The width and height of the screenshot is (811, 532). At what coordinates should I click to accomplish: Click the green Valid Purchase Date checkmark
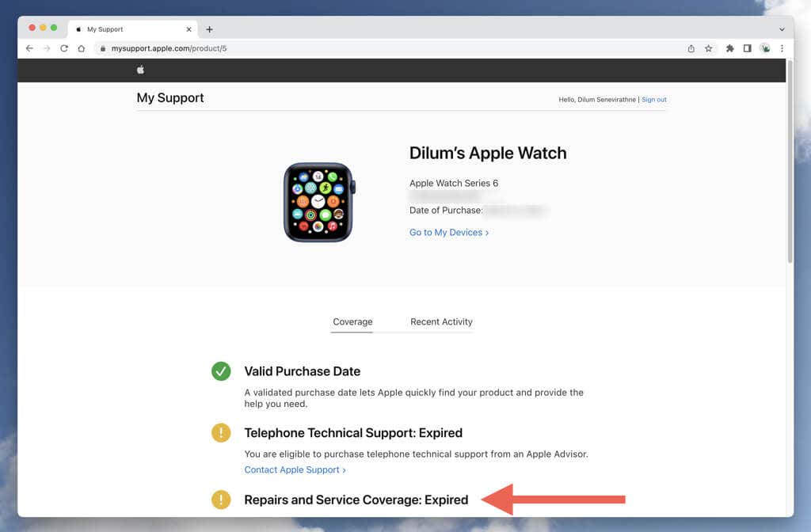click(x=221, y=371)
